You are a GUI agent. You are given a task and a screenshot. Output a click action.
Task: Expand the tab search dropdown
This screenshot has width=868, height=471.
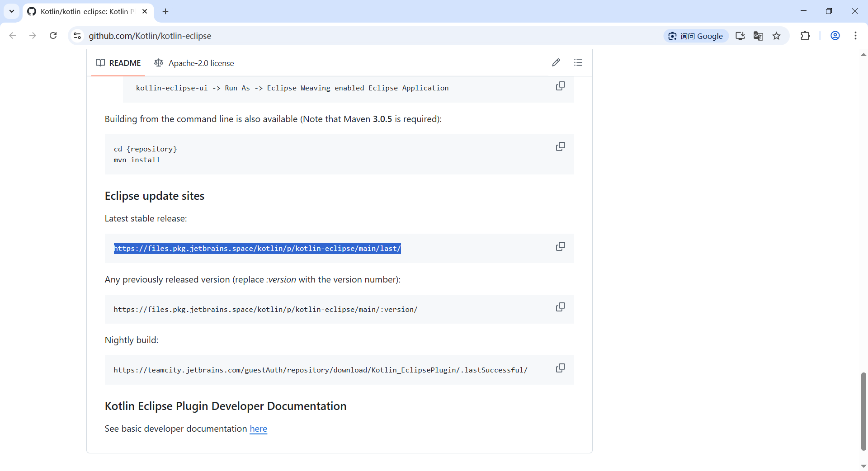(12, 11)
